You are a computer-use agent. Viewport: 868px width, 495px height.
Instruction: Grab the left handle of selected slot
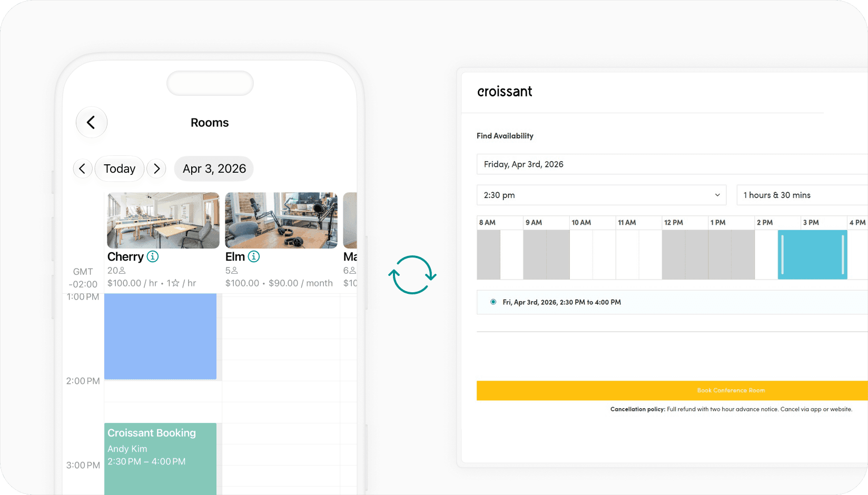coord(783,254)
